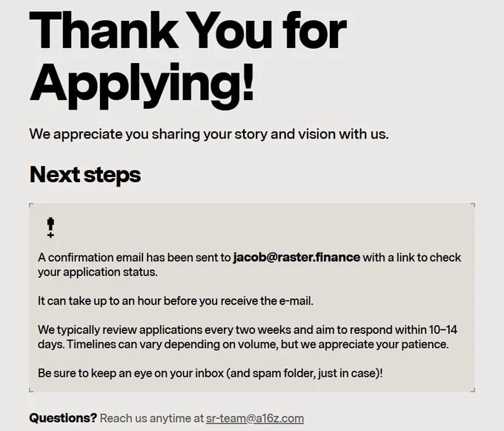Click the exclamation icon in the info box
Screen dimensions: 504x431
tap(50, 227)
